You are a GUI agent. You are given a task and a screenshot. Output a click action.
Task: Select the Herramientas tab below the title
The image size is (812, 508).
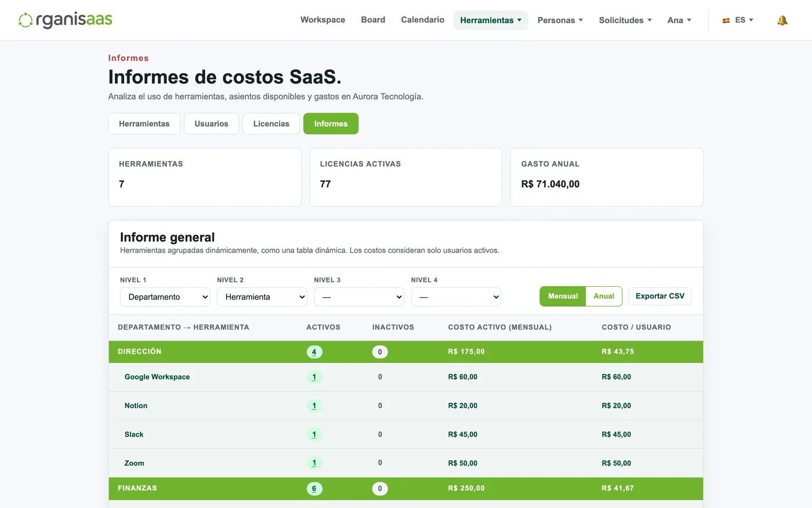coord(144,124)
